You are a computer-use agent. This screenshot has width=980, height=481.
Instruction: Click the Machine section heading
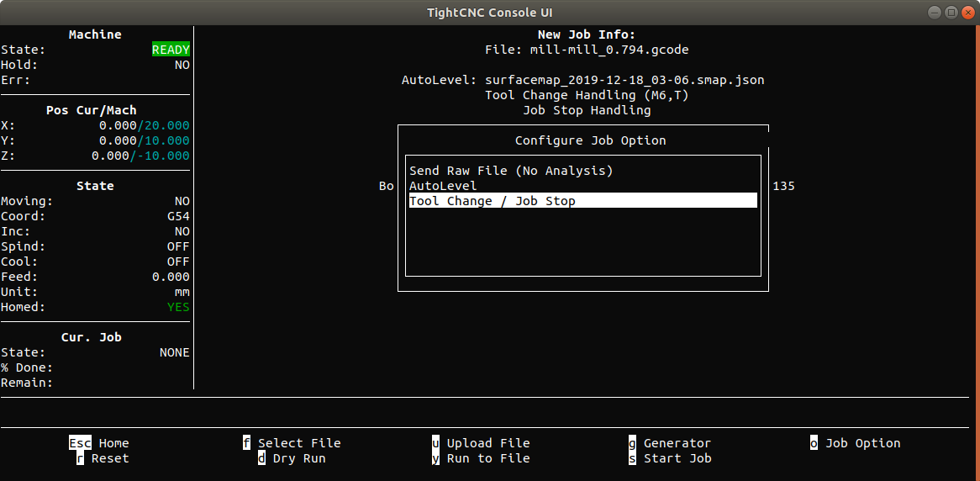[95, 34]
